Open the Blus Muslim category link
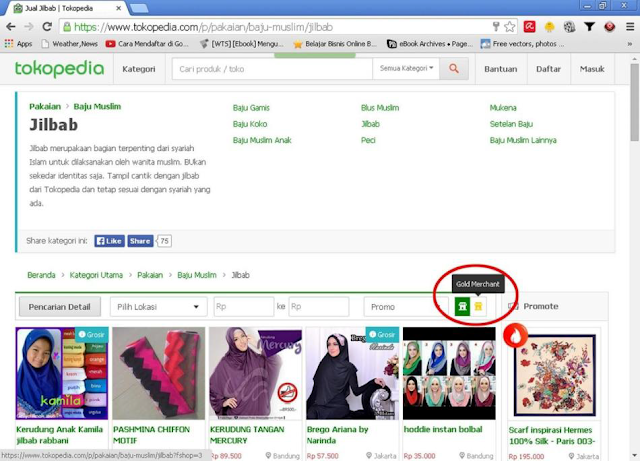Screen dimensions: 640x461 (380, 108)
